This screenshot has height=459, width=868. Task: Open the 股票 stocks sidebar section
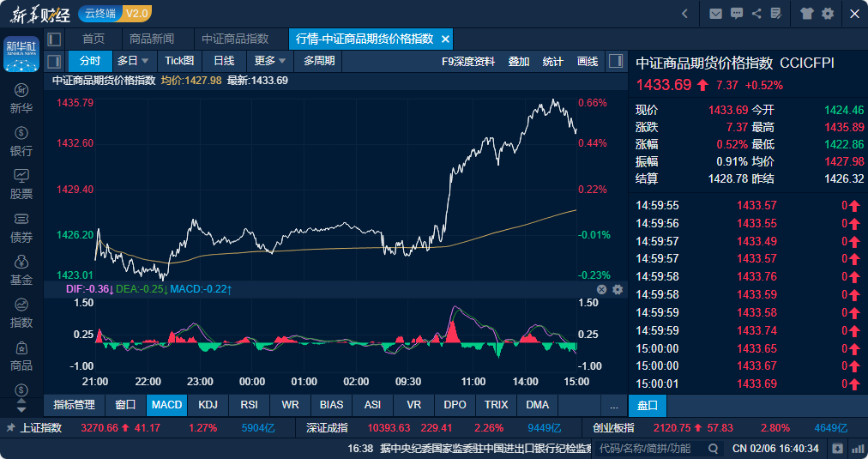pyautogui.click(x=21, y=184)
